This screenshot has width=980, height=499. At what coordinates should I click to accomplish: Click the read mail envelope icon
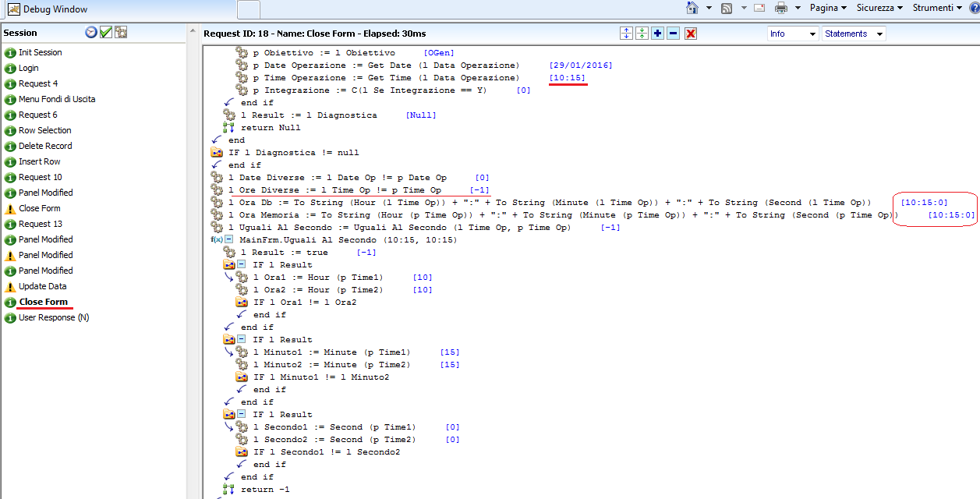760,8
